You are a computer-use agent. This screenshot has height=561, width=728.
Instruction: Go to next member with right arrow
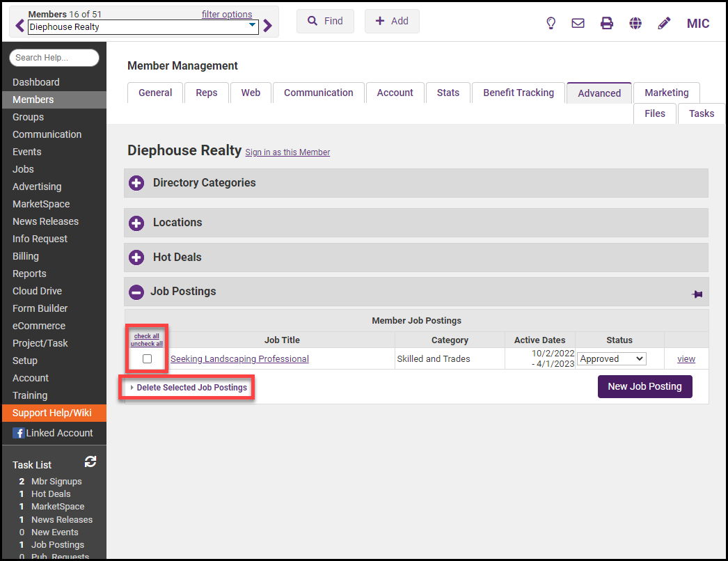[268, 26]
